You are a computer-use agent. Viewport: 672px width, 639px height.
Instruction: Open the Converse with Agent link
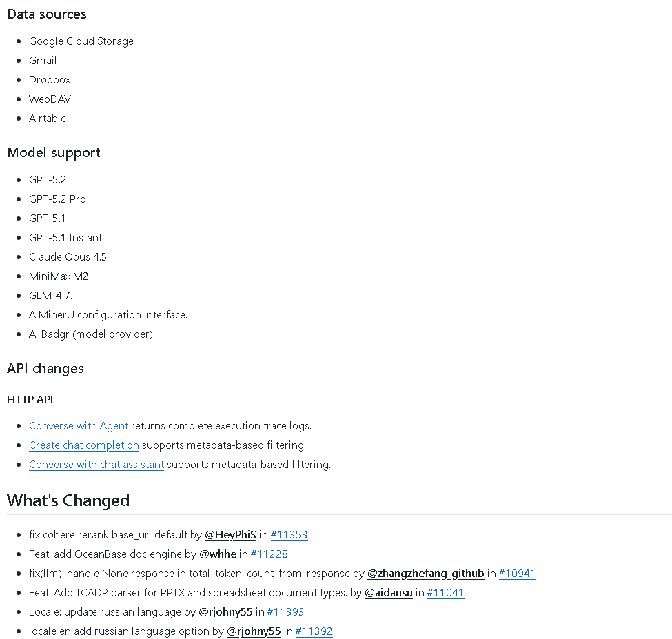pos(79,425)
